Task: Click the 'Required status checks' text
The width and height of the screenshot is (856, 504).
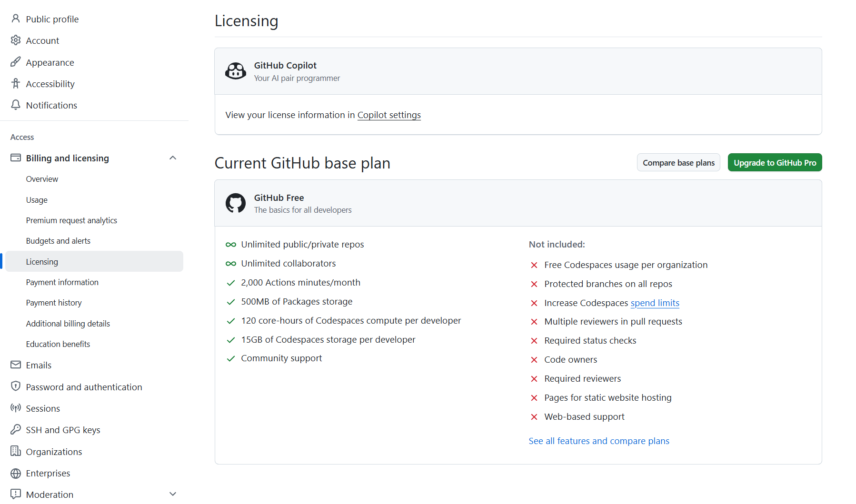Action: click(x=590, y=340)
